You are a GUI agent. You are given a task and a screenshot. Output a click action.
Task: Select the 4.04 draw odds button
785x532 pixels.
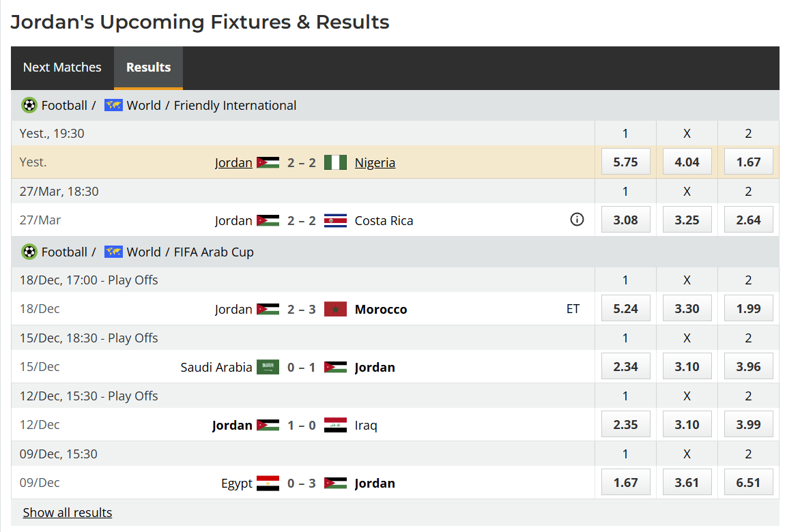click(x=687, y=162)
